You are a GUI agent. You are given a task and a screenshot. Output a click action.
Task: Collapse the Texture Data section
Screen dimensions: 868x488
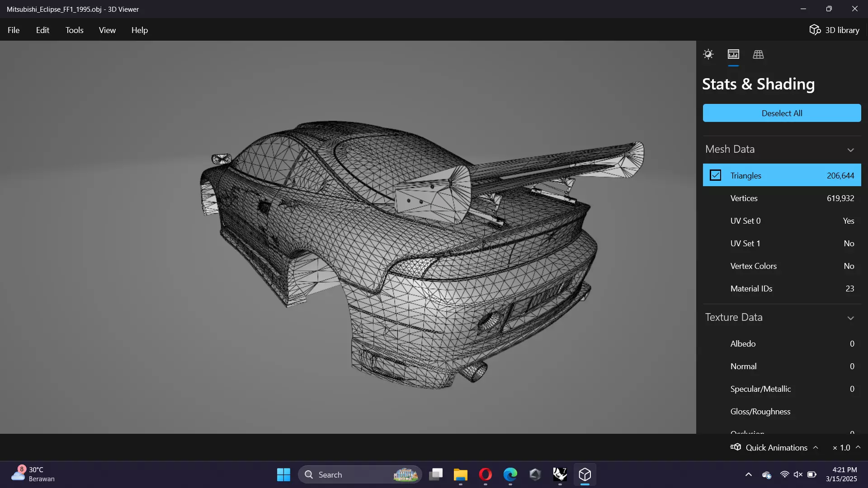click(x=850, y=318)
